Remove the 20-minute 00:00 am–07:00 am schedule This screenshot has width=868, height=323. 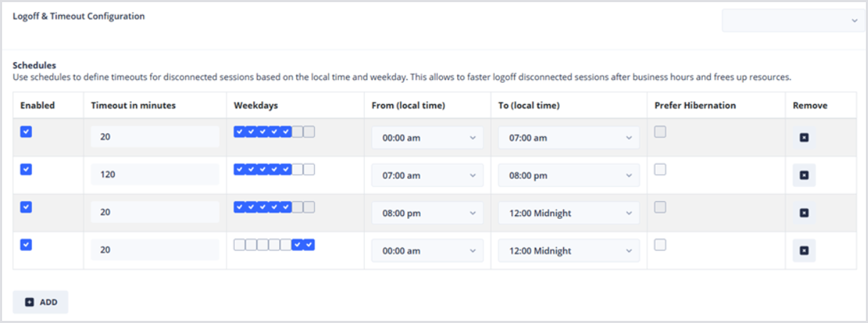804,138
